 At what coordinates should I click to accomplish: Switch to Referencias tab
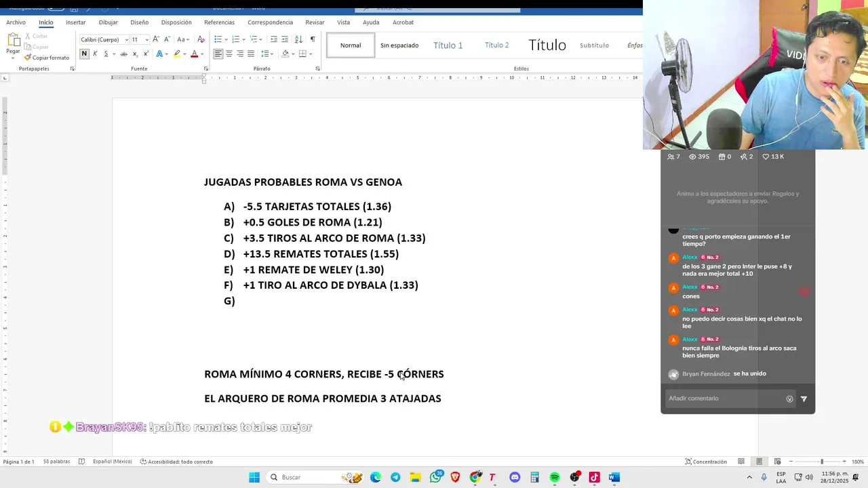(219, 22)
